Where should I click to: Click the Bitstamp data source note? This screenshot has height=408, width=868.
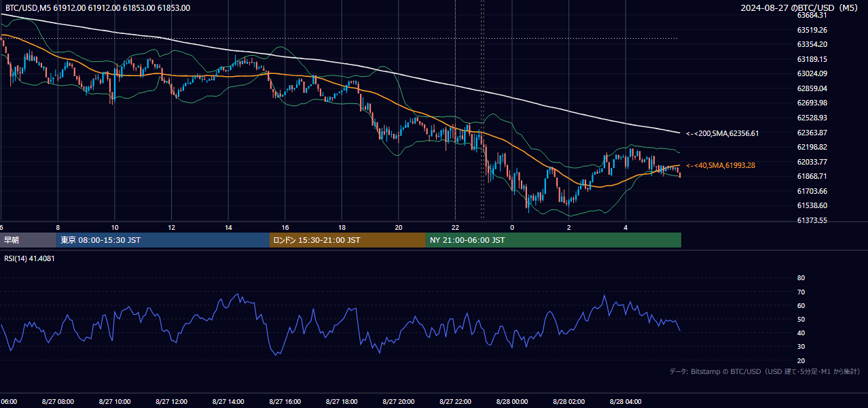coord(765,372)
